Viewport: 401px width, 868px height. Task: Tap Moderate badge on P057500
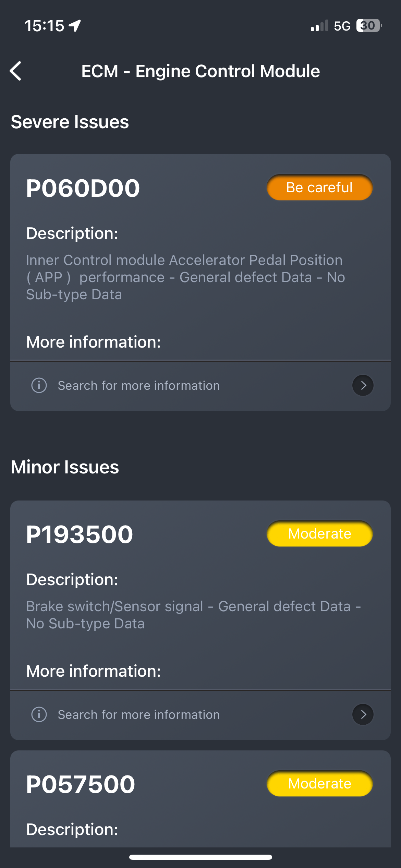[319, 784]
